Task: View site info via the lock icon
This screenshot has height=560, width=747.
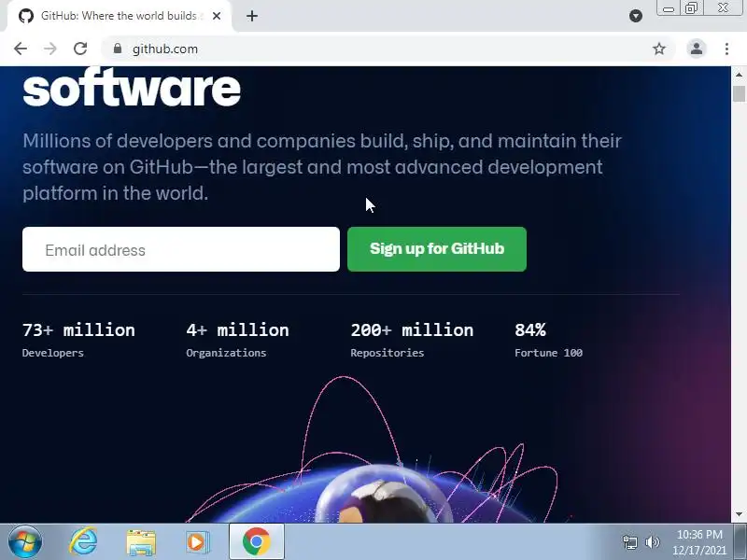Action: [x=118, y=49]
